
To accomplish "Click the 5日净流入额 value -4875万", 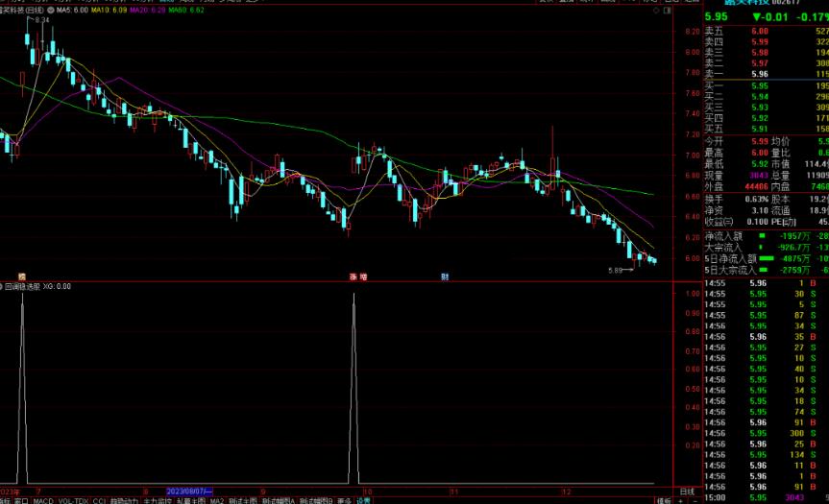I will pyautogui.click(x=794, y=259).
